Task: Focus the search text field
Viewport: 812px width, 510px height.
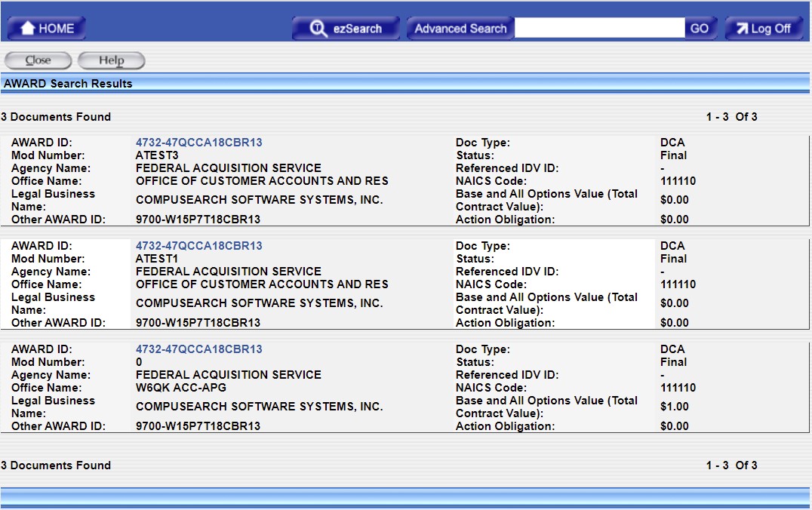Action: click(600, 28)
